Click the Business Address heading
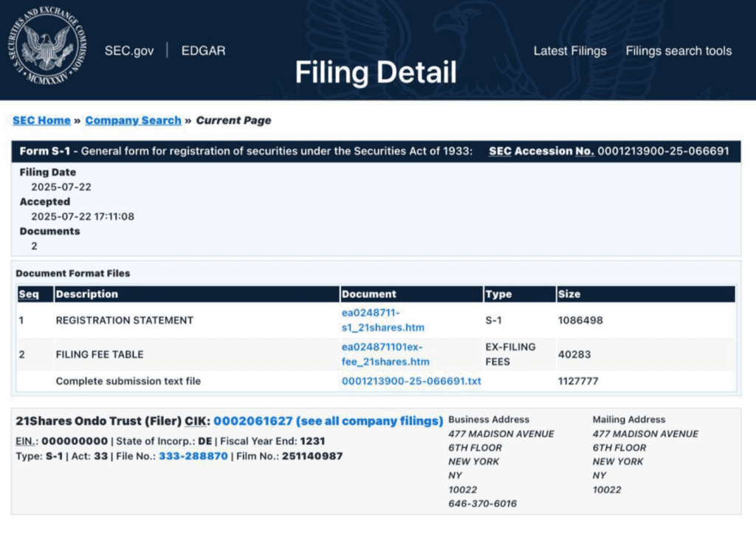 pos(489,420)
